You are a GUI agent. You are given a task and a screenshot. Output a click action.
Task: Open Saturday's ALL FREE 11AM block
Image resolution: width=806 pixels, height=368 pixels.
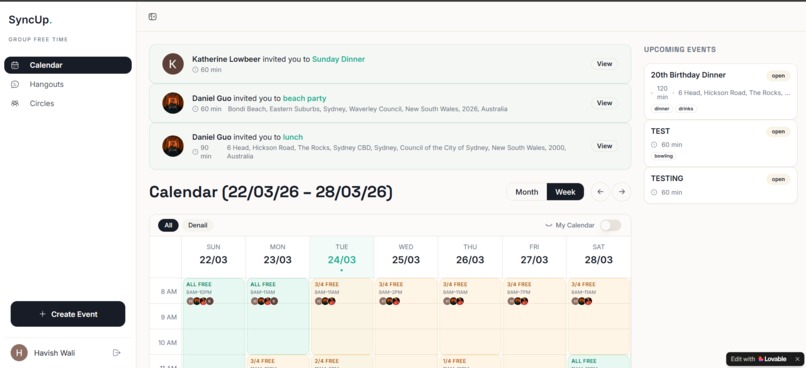598,361
